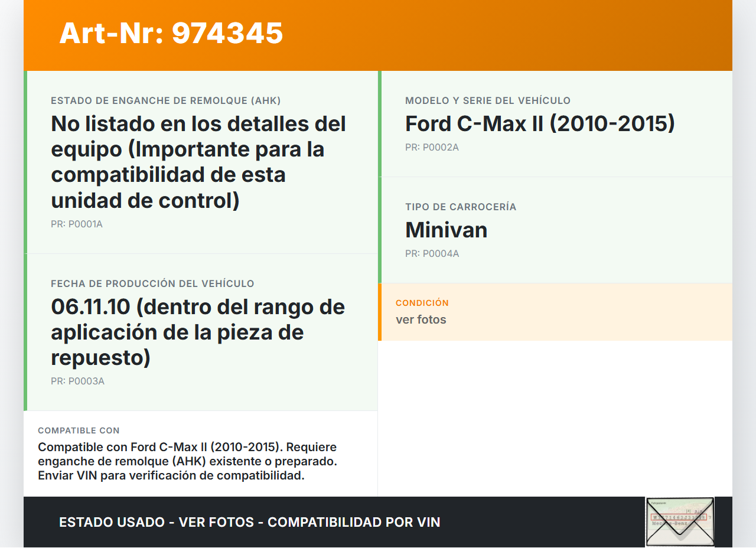Viewport: 756px width, 548px height.
Task: Click the 'MODELO Y SERIE DEL VEHÍCULO' label
Action: 488,101
